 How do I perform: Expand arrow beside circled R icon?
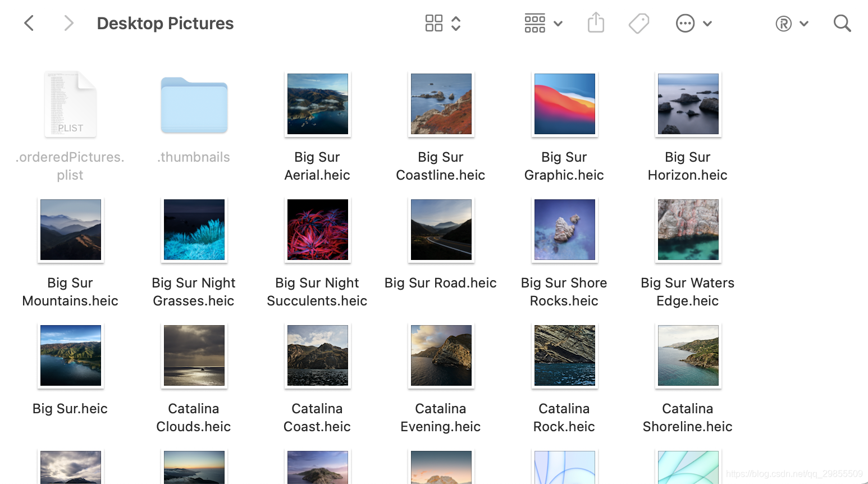pyautogui.click(x=804, y=24)
